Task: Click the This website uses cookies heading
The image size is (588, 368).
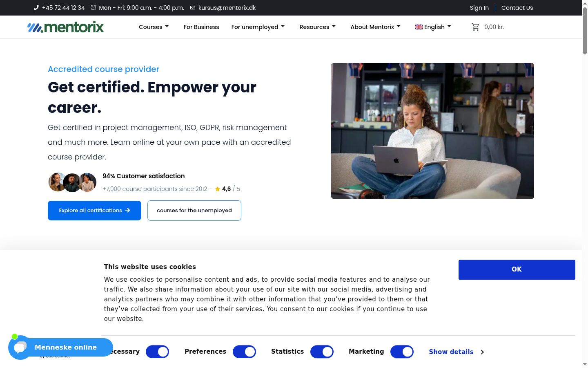Action: pyautogui.click(x=150, y=267)
